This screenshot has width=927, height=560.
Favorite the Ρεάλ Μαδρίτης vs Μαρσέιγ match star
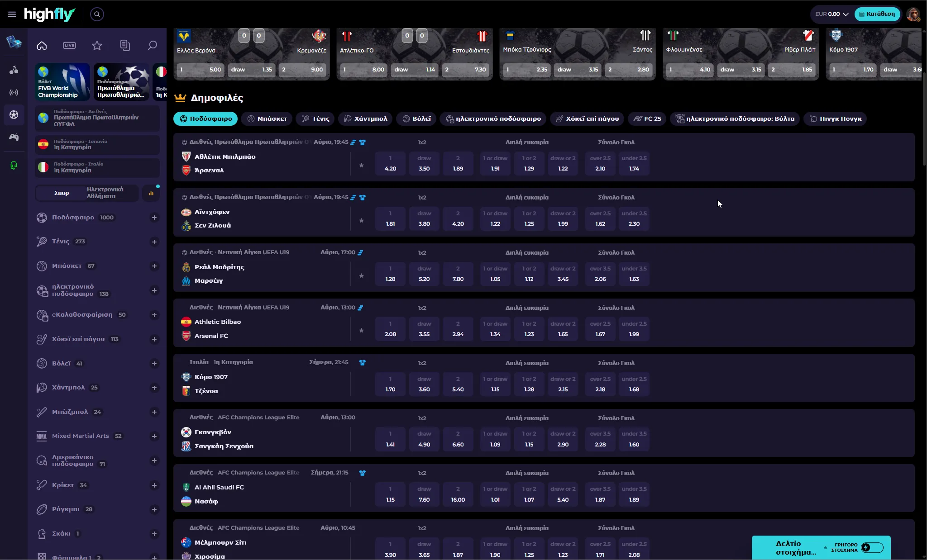361,276
